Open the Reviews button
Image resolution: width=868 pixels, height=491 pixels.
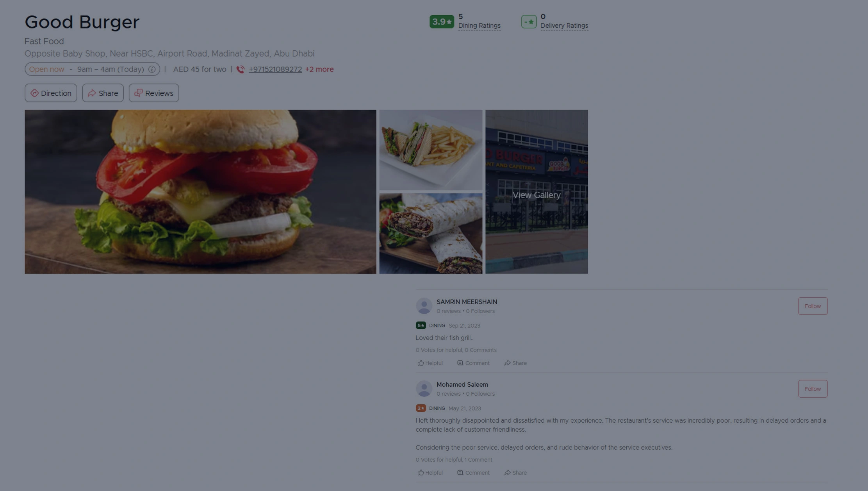tap(154, 93)
